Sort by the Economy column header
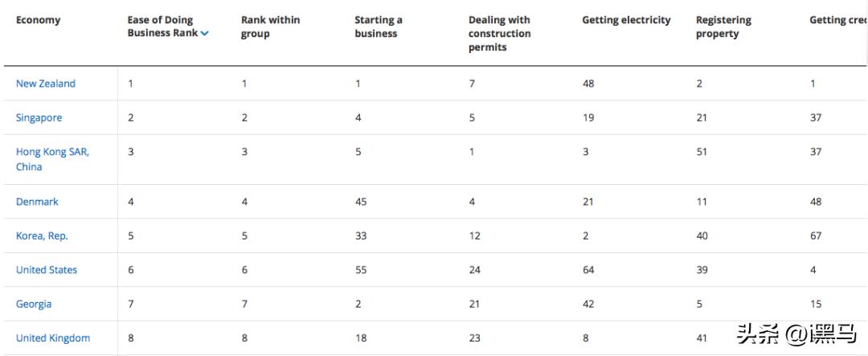The image size is (868, 356). click(x=38, y=20)
